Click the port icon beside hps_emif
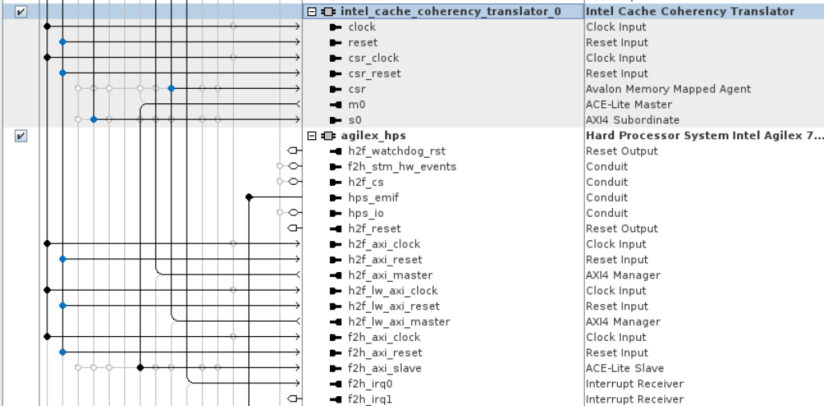Viewport: 824px width, 406px height. pyautogui.click(x=335, y=198)
